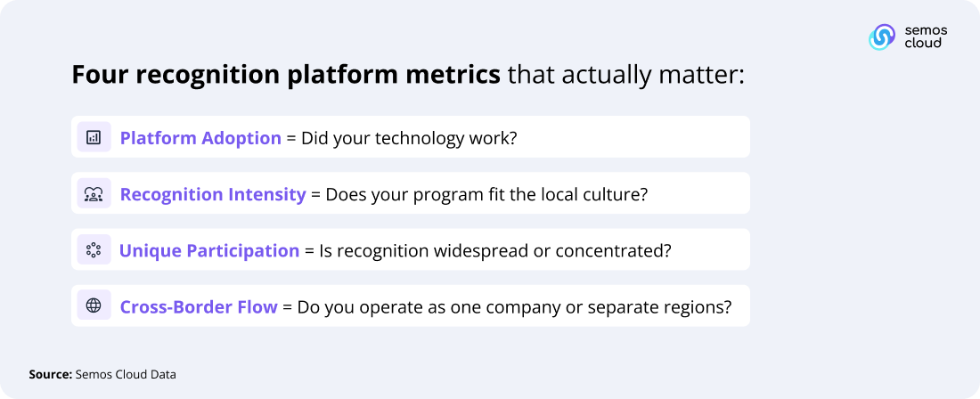980x399 pixels.
Task: Select "Is recognition widespread or concentrated?" text
Action: point(494,250)
